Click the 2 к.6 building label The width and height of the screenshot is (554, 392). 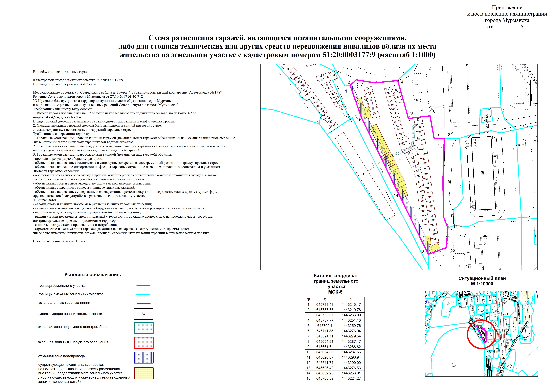coord(485,241)
